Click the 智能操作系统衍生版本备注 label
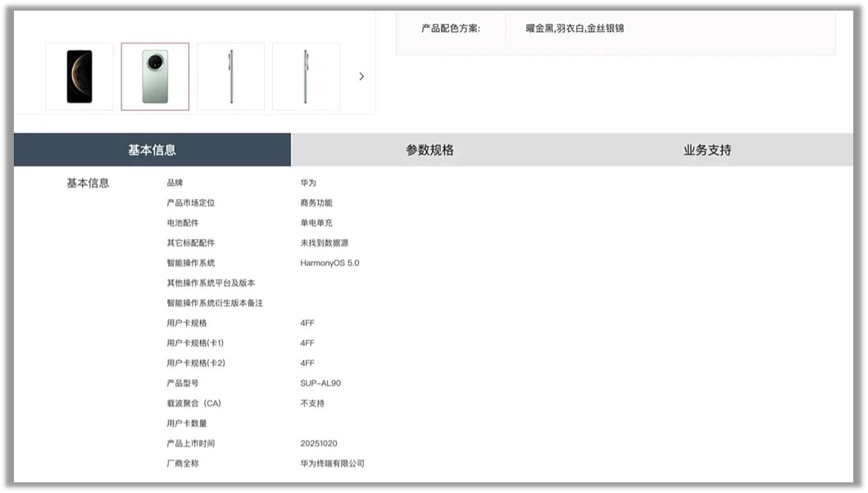The height and width of the screenshot is (493, 868). (215, 303)
